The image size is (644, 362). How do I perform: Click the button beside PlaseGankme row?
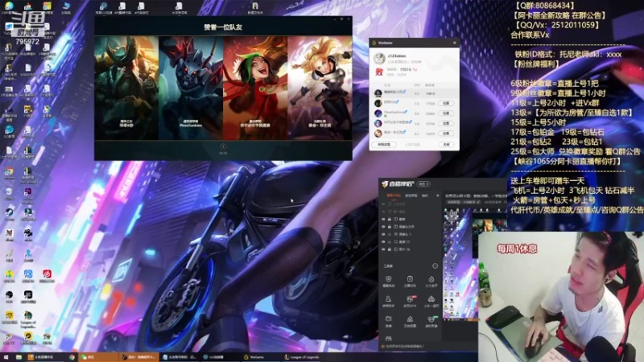446,113
